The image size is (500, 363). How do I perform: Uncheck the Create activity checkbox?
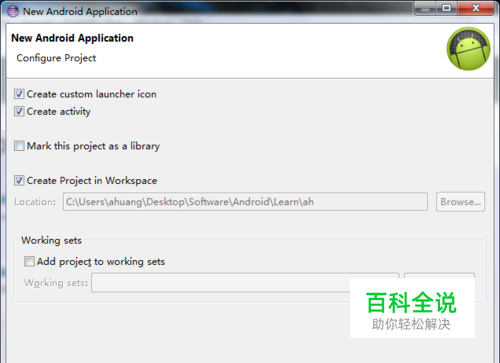[x=19, y=111]
